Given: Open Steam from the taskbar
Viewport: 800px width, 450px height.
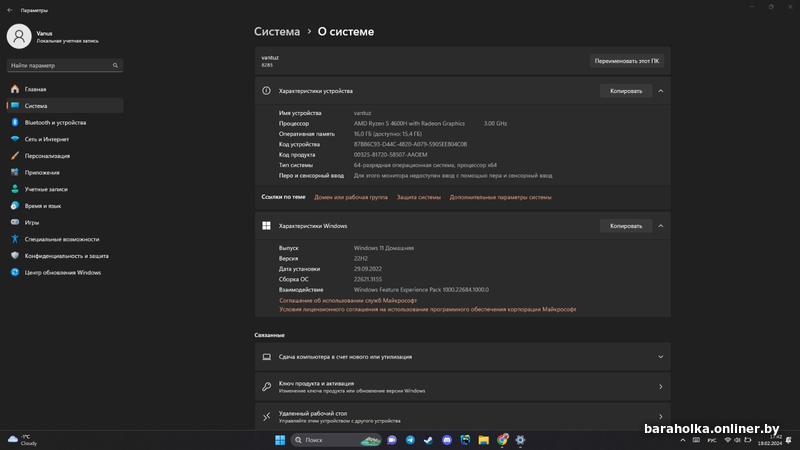Looking at the screenshot, I should pyautogui.click(x=429, y=440).
